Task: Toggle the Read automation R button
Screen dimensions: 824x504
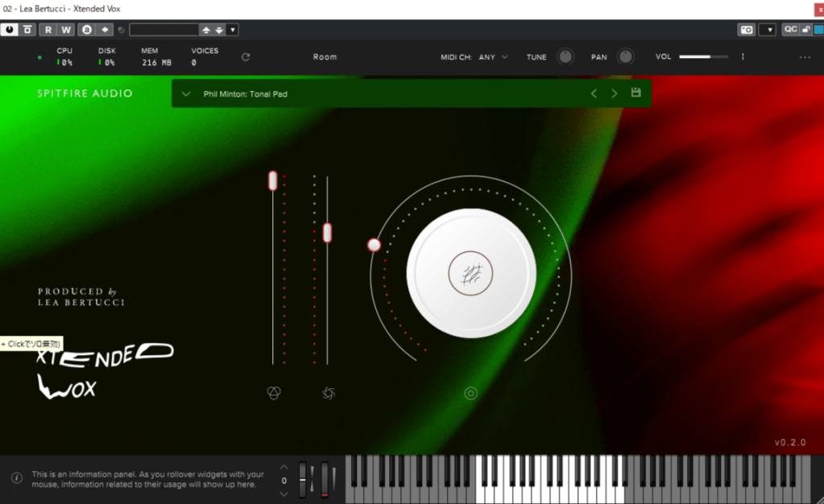Action: coord(48,30)
